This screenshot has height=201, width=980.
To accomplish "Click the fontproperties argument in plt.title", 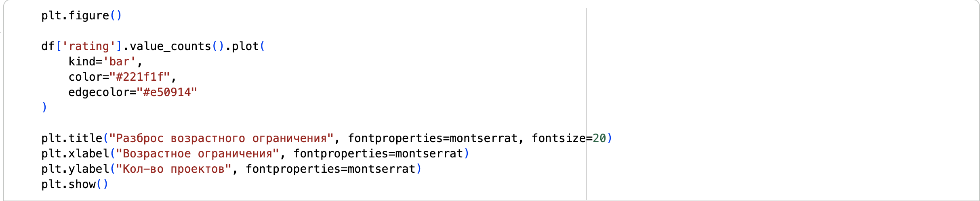I will click(x=395, y=138).
